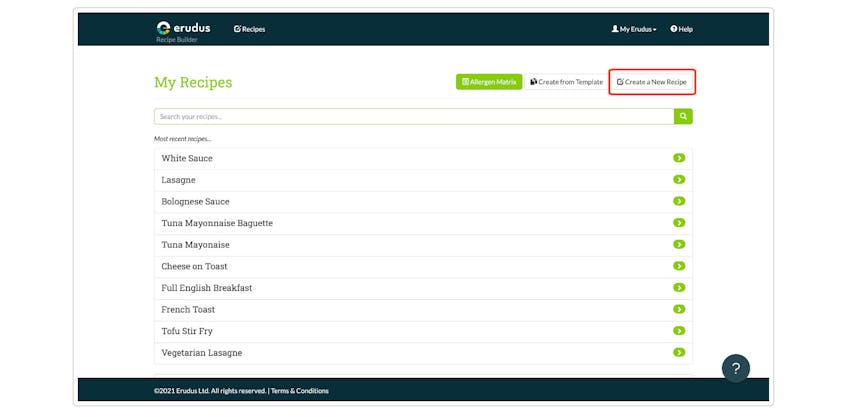Open Full English Breakfast arrow icon

(x=679, y=288)
